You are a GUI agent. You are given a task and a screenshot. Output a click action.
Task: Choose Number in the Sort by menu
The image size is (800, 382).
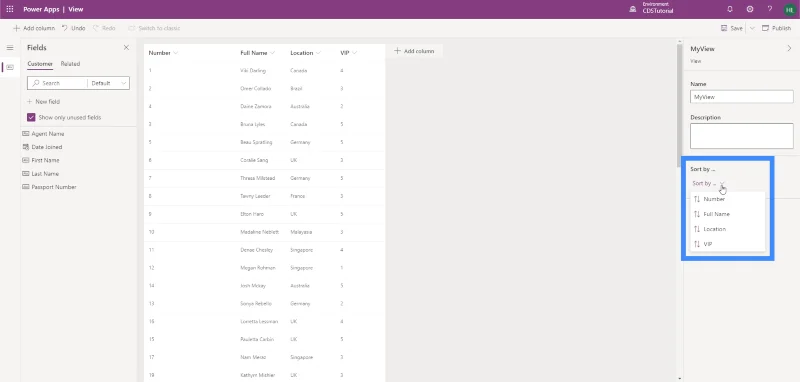click(728, 199)
